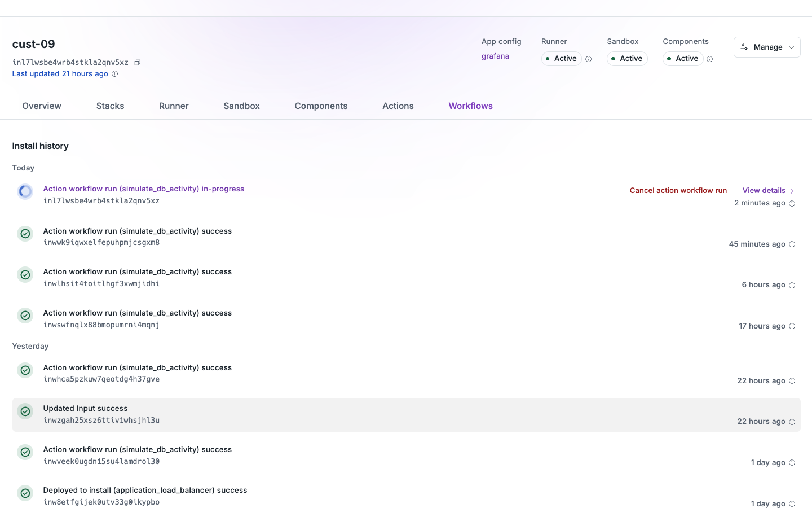Expand View details for the in-progress run

[768, 190]
